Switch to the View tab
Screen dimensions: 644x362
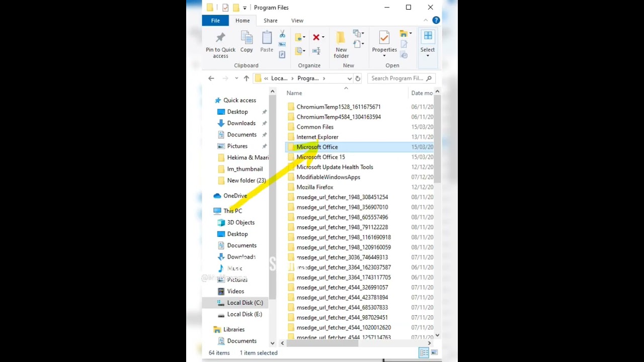click(297, 21)
